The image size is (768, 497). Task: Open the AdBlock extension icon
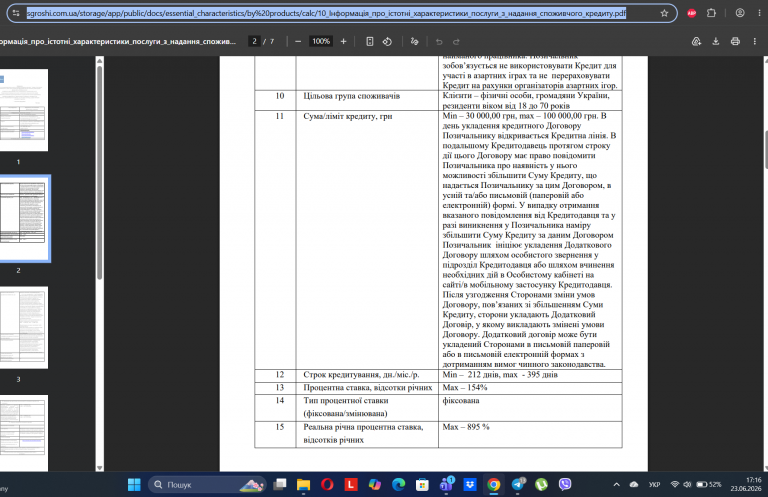[692, 13]
